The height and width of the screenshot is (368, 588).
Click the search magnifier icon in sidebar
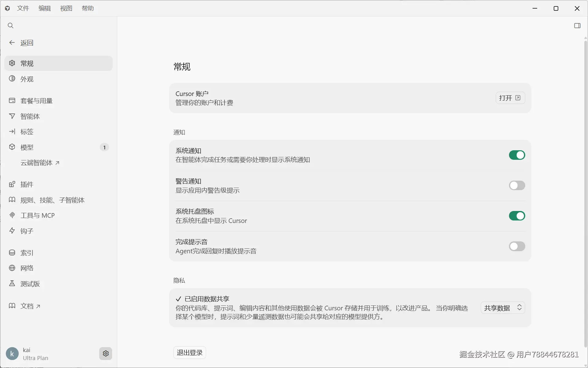tap(11, 25)
